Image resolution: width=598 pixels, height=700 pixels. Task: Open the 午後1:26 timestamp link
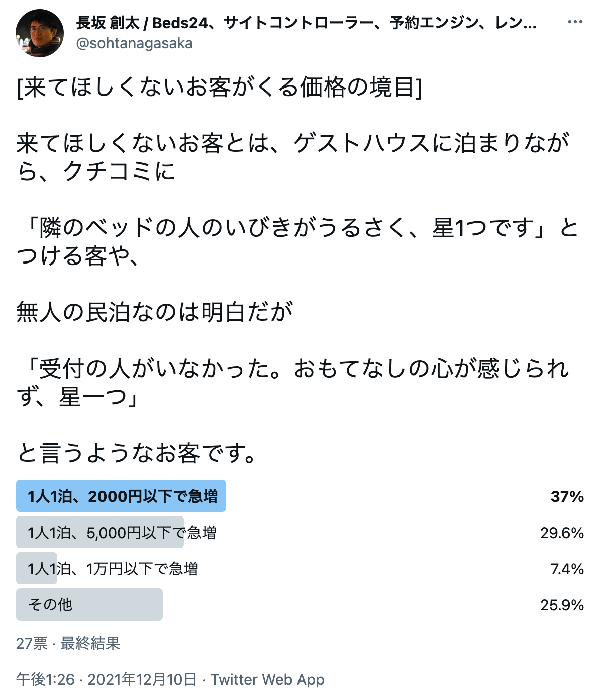(x=45, y=679)
